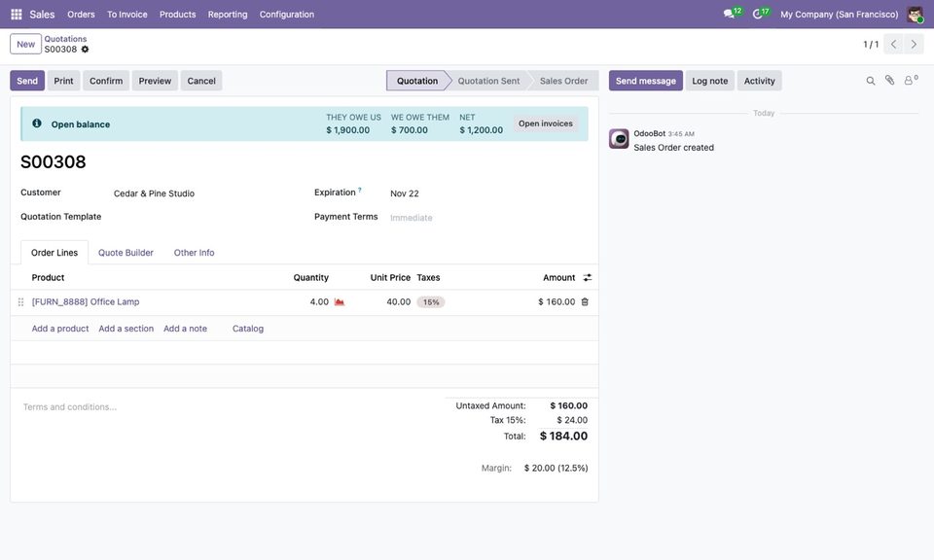The height and width of the screenshot is (560, 934).
Task: Click the Confirm button
Action: tap(106, 81)
